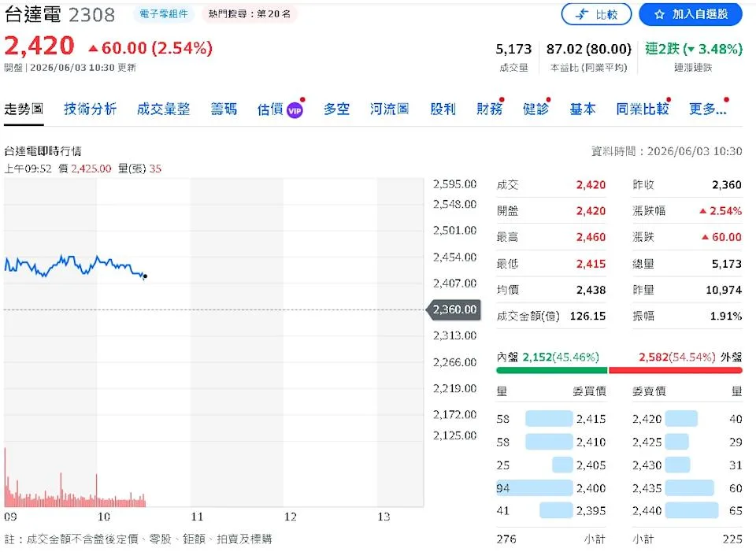Viewport: 756px width, 552px height.
Task: Click the purple VIP badge beside 估價
Action: coord(295,110)
